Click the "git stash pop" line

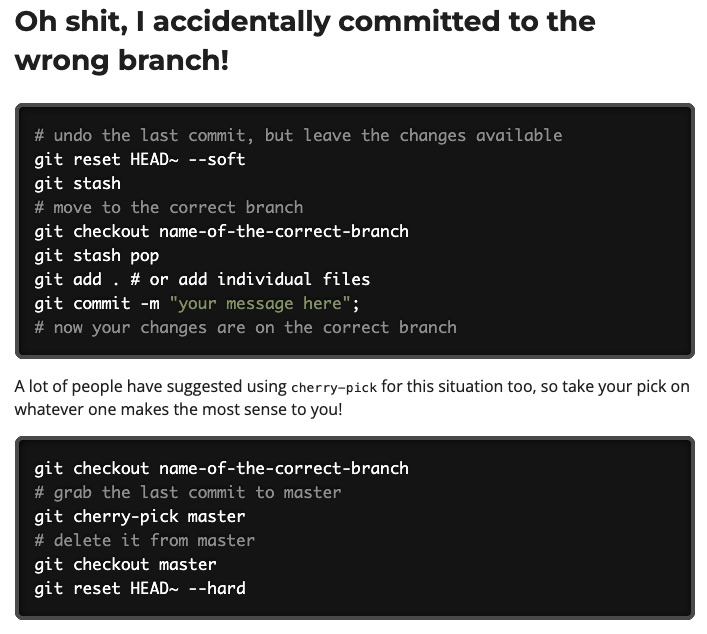(x=96, y=256)
